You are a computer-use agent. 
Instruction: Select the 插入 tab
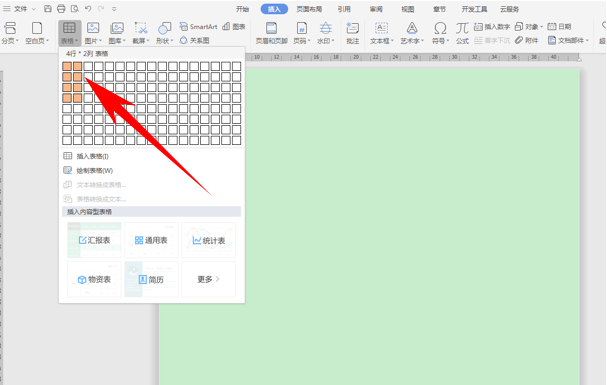(x=274, y=9)
